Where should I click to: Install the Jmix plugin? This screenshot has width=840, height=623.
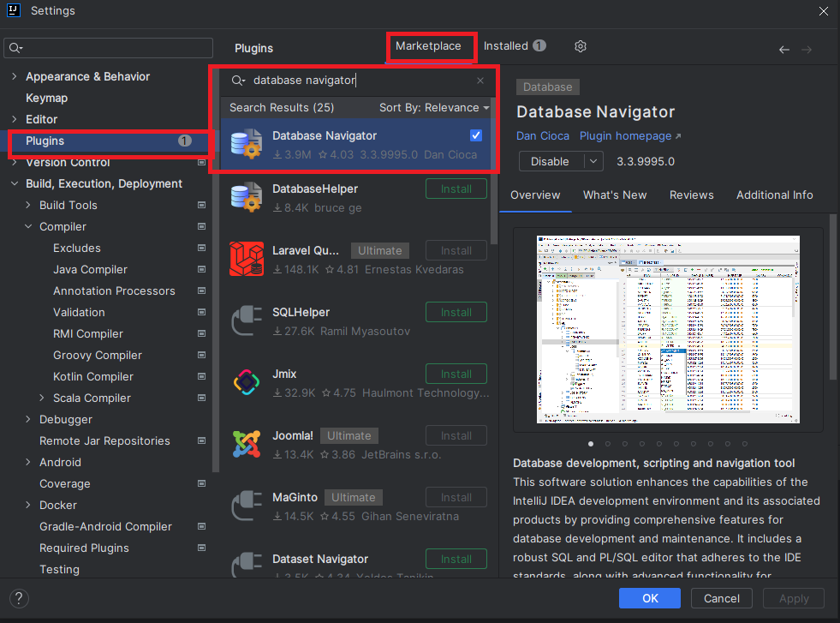pyautogui.click(x=456, y=374)
